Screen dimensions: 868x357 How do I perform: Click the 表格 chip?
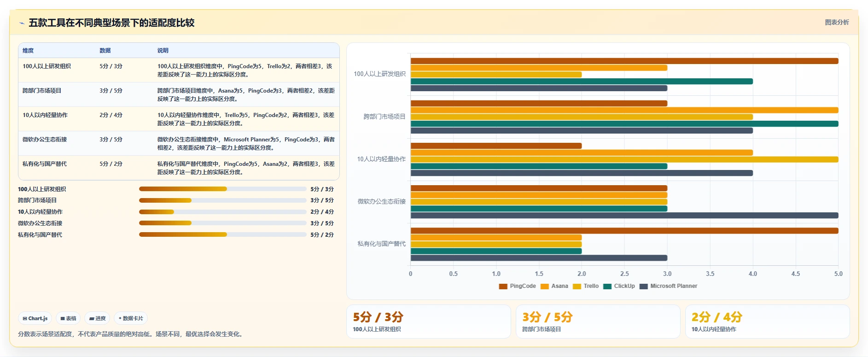point(68,318)
